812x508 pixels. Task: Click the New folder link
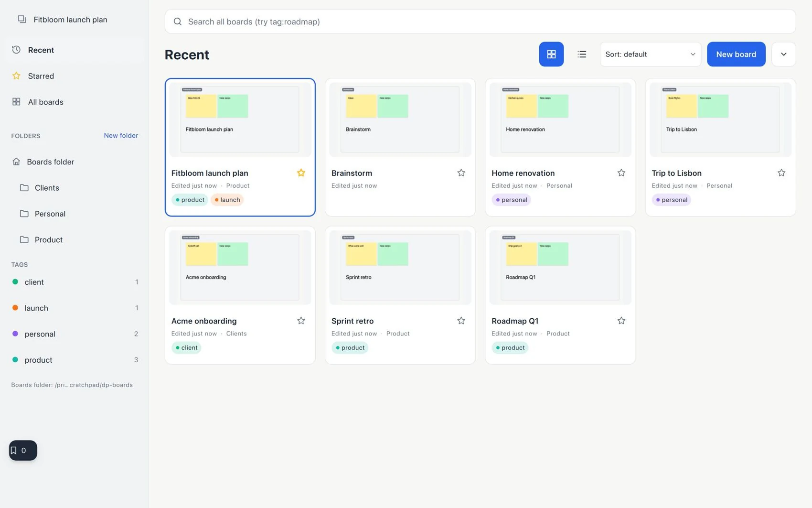point(121,135)
